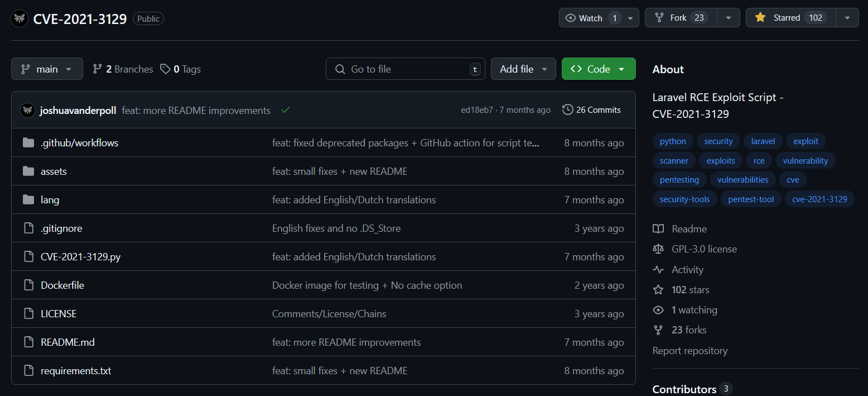
Task: Click the file icon for CVE-2021-3129.py
Action: click(28, 257)
